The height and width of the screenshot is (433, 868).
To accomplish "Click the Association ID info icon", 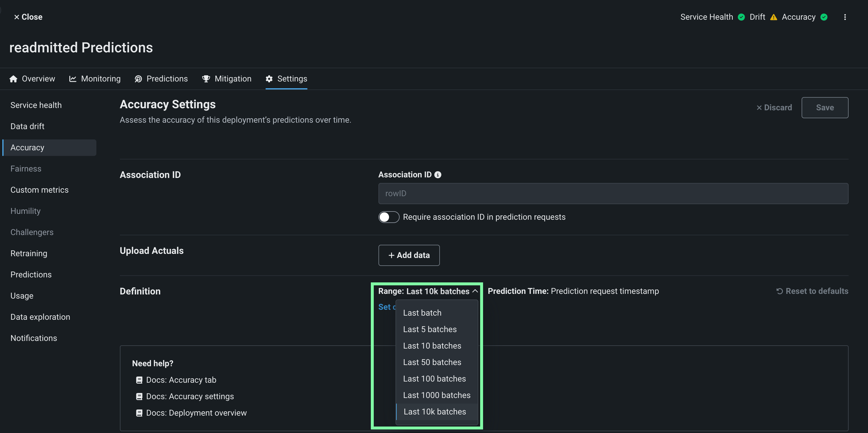I will tap(438, 175).
